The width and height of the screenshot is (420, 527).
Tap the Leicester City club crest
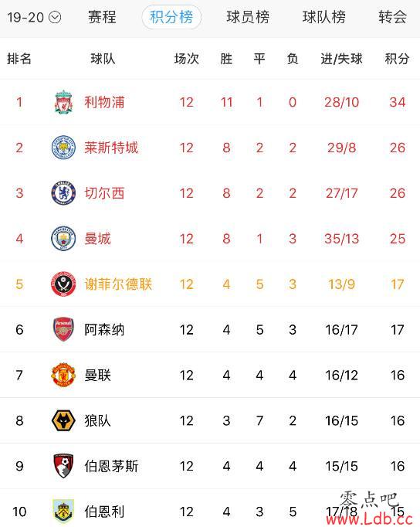63,148
